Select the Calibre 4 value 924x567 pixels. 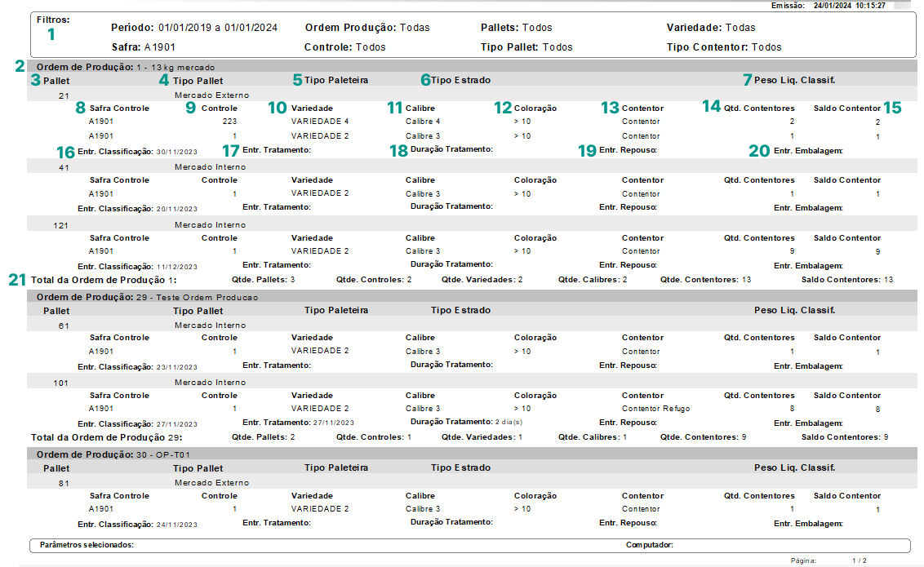(x=423, y=122)
